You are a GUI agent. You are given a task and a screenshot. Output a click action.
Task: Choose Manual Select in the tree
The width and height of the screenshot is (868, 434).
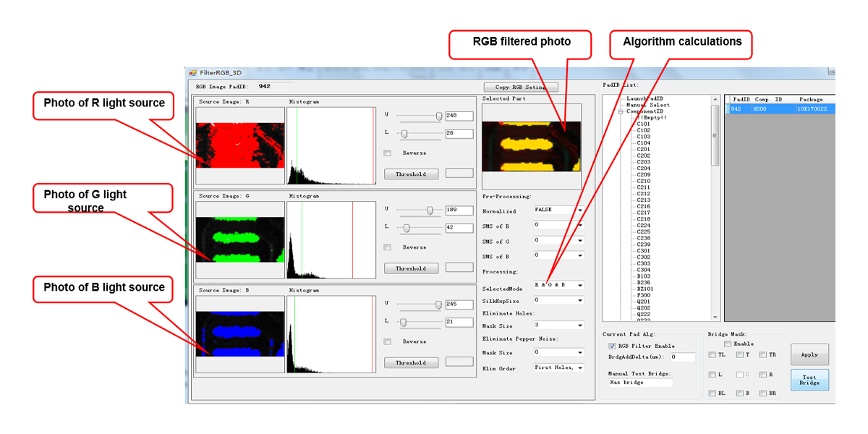[648, 105]
